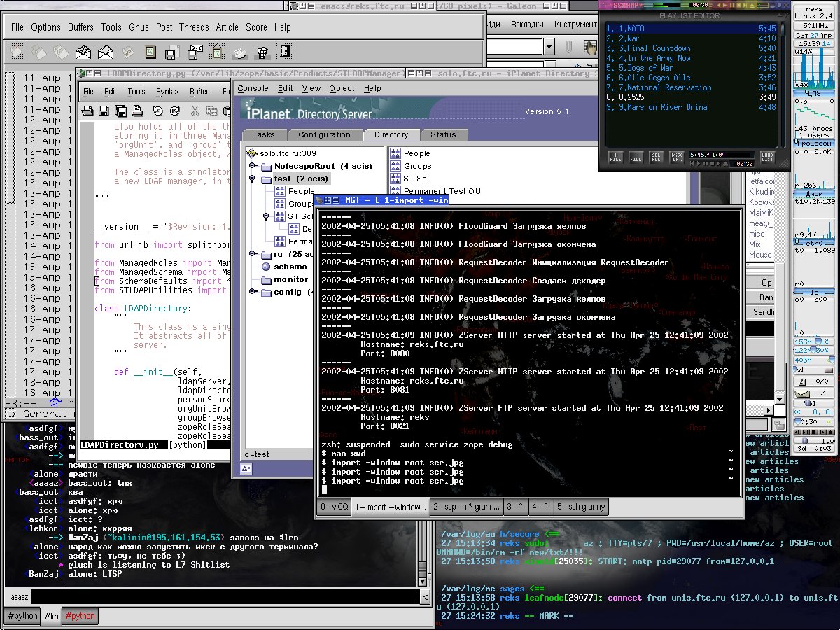Open the Article menu in Gnus
Screen dimensions: 840x630
coord(227,27)
